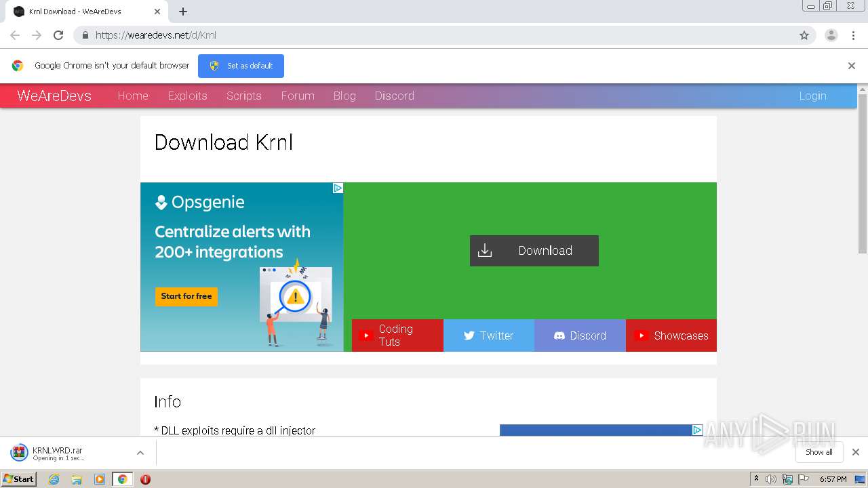
Task: Open the Scripts menu item
Action: pos(244,96)
